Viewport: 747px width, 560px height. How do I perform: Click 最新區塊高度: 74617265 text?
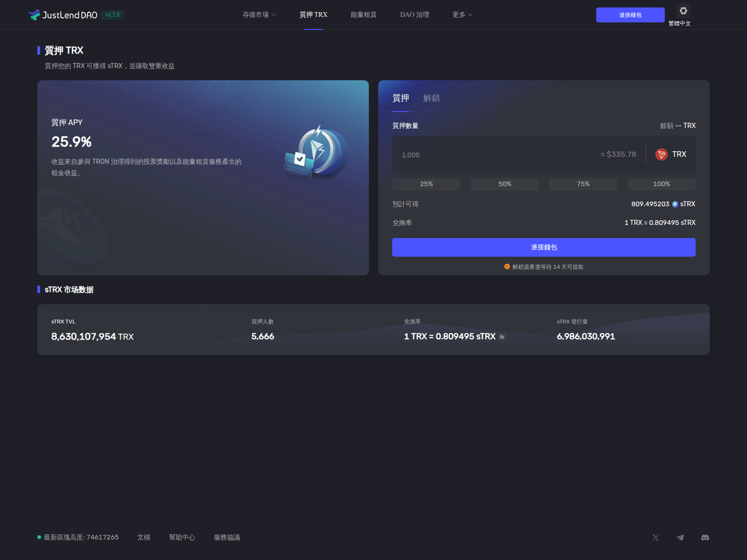point(81,538)
